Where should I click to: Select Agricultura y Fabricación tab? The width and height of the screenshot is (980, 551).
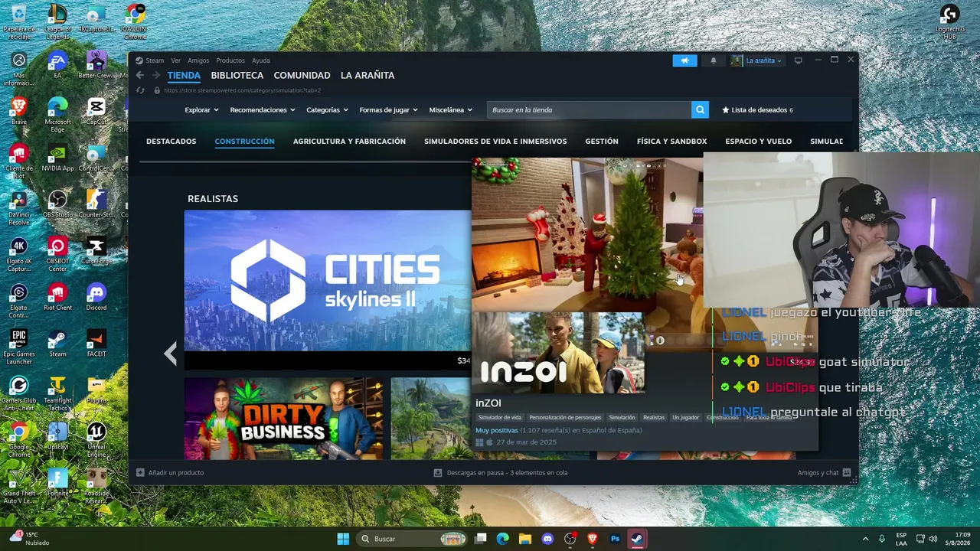(349, 142)
